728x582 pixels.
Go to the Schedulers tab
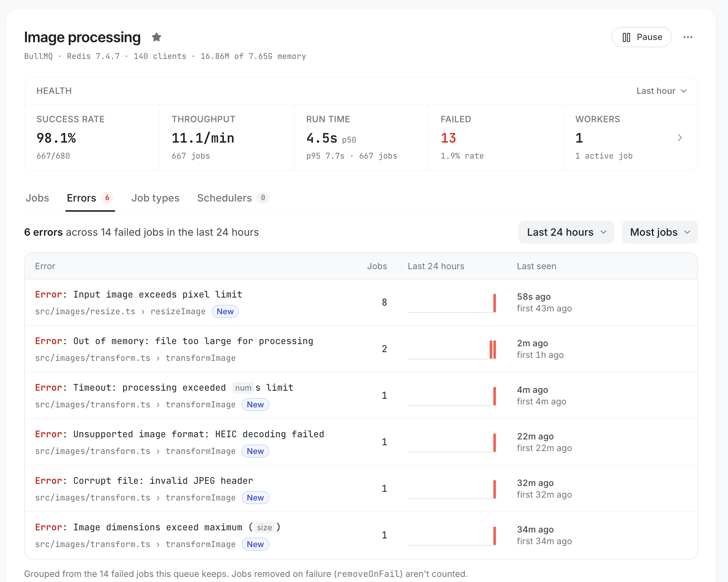pyautogui.click(x=233, y=198)
